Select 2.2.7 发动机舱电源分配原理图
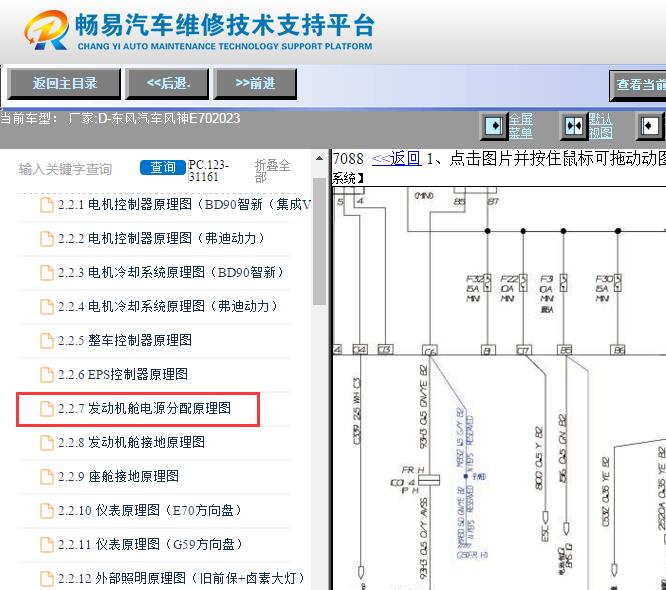 [144, 408]
